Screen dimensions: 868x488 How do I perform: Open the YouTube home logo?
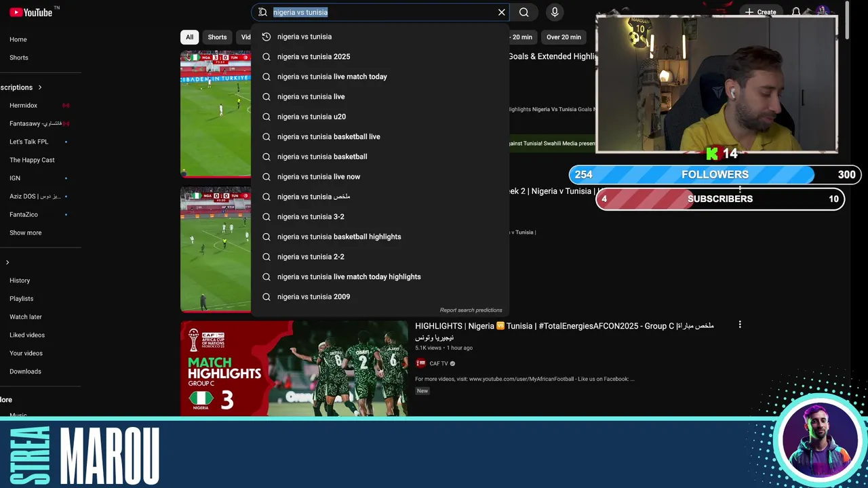[30, 12]
